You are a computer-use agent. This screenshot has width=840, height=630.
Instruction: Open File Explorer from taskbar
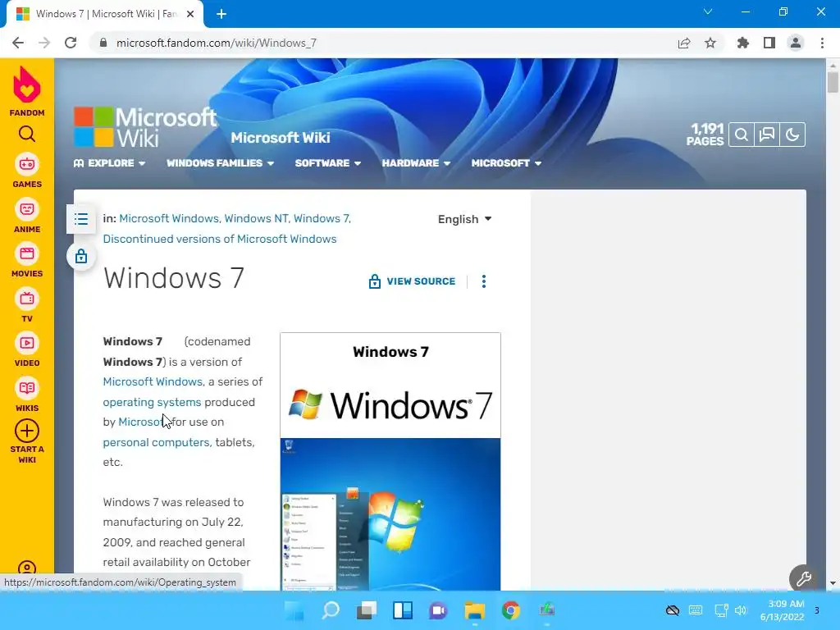tap(475, 610)
